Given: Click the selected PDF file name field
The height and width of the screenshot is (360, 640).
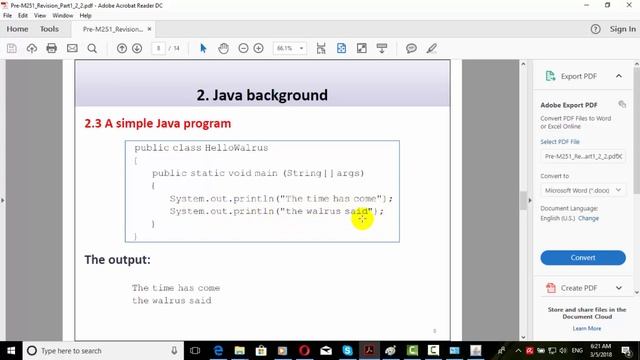Looking at the screenshot, I should coord(582,156).
